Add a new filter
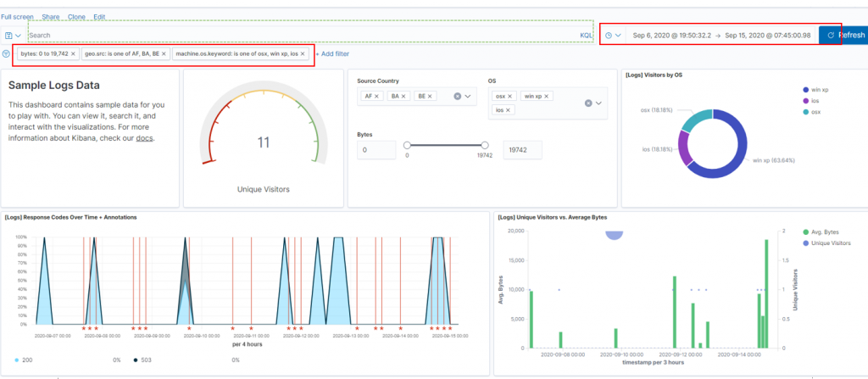 click(x=332, y=53)
